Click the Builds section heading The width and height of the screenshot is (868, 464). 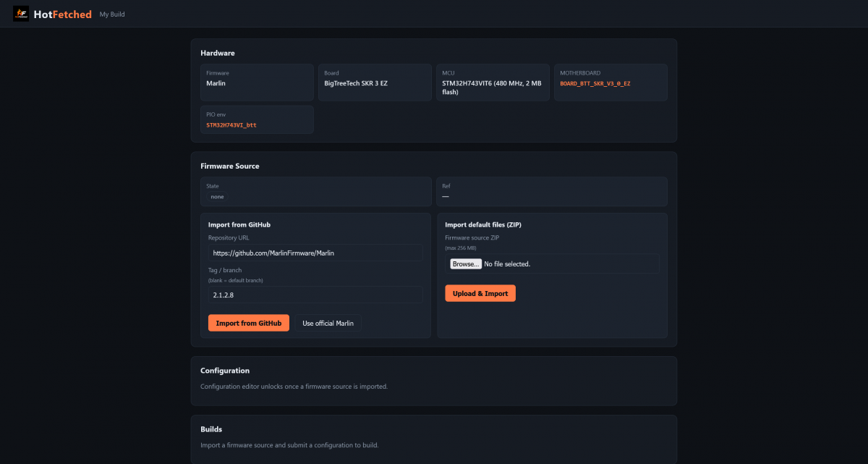(211, 429)
